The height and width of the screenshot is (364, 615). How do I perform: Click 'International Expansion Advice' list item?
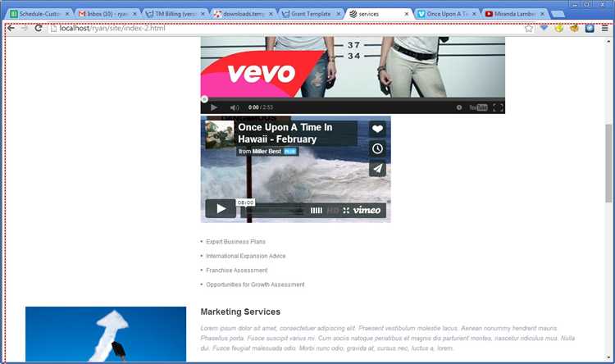click(x=245, y=256)
